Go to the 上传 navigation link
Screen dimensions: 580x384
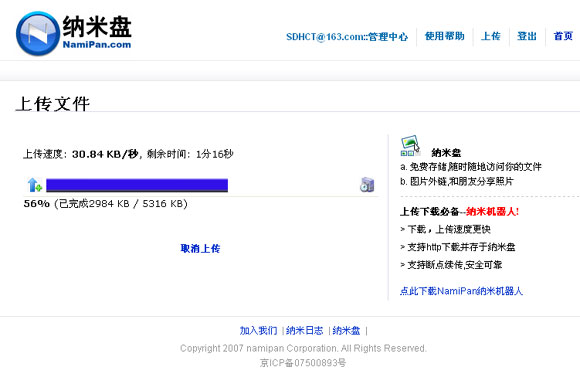click(490, 36)
